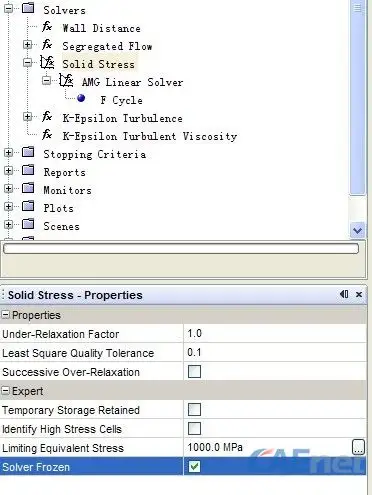The width and height of the screenshot is (372, 495).
Task: Enable the Successive Over-Relaxation checkbox
Action: coord(194,371)
